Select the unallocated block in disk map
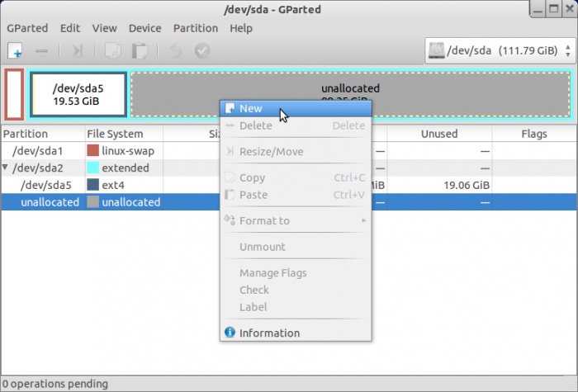The height and width of the screenshot is (392, 578). coord(350,95)
